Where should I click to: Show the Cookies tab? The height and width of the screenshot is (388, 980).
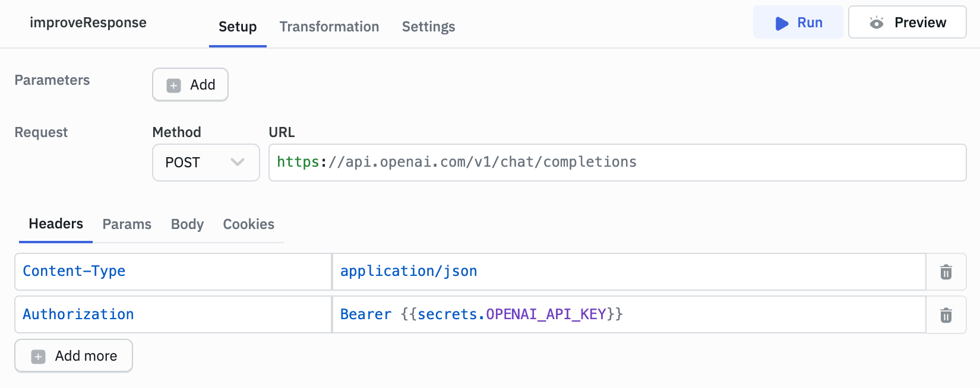248,224
